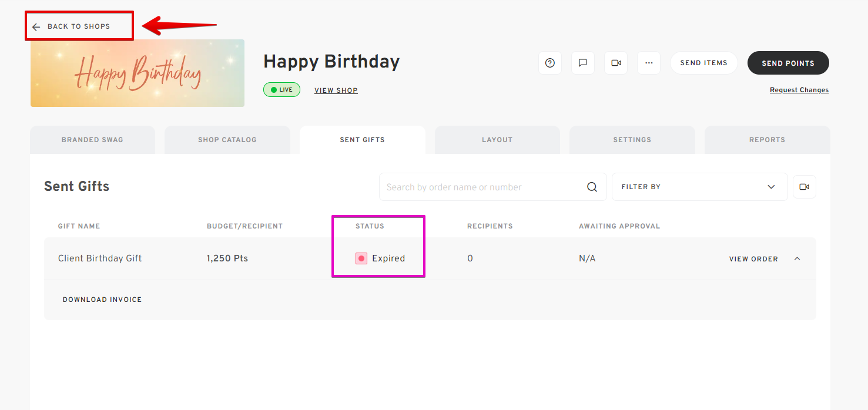Open the Request Changes link
The height and width of the screenshot is (410, 868).
pyautogui.click(x=799, y=90)
